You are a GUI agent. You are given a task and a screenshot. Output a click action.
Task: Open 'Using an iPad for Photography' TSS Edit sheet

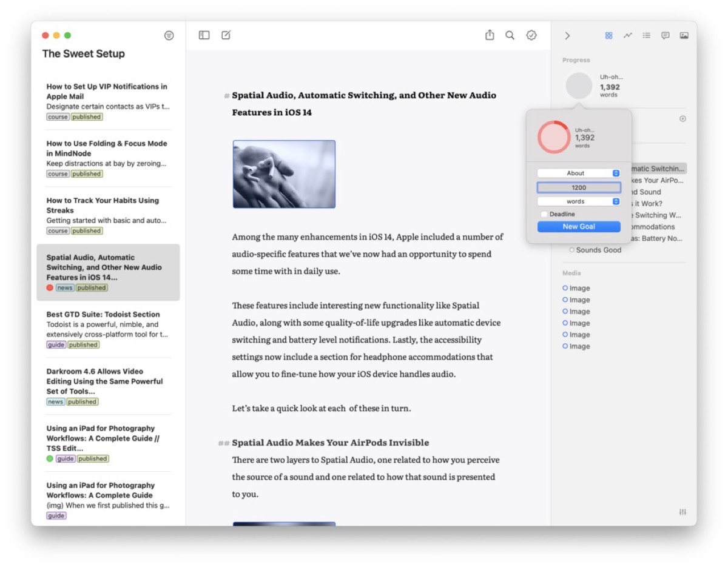pos(108,443)
